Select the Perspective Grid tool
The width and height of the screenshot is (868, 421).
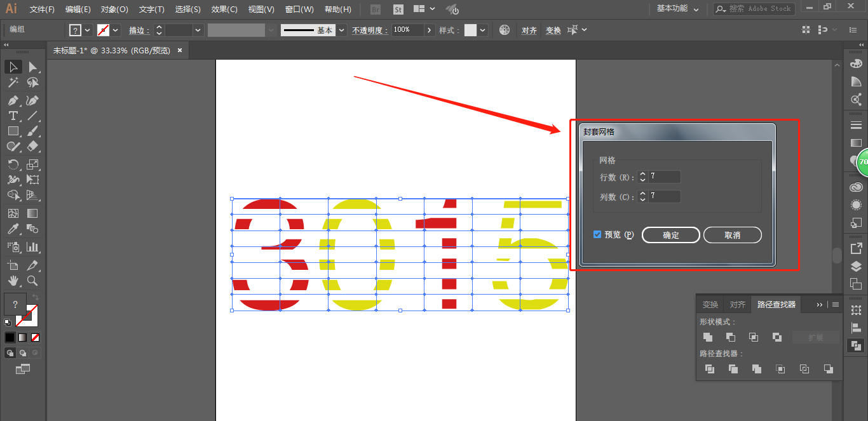click(33, 195)
